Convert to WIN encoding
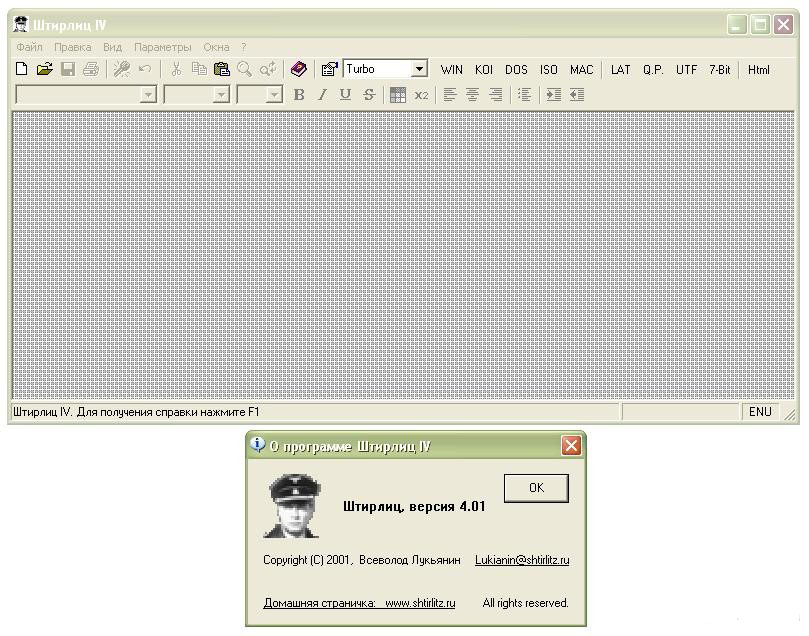809x636 pixels. coord(451,70)
